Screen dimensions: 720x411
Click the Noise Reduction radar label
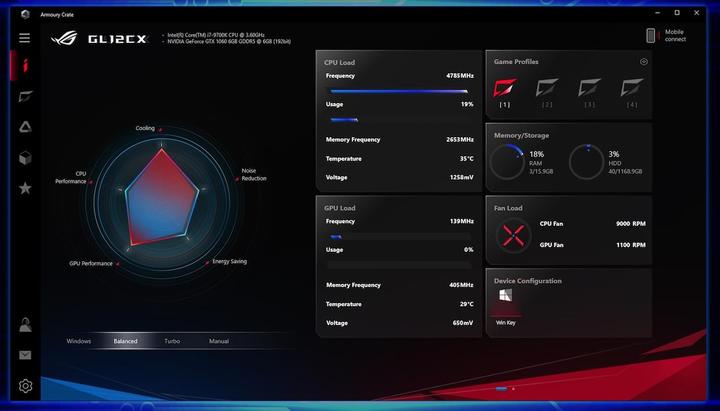click(254, 175)
